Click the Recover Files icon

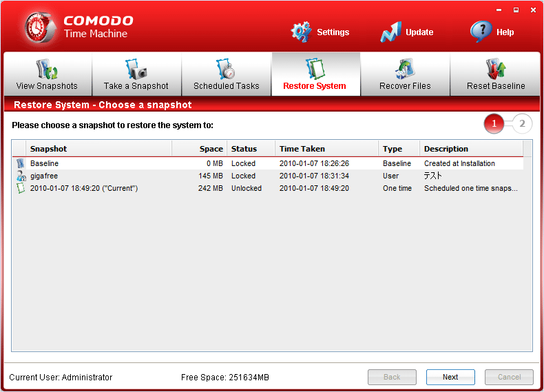[405, 69]
